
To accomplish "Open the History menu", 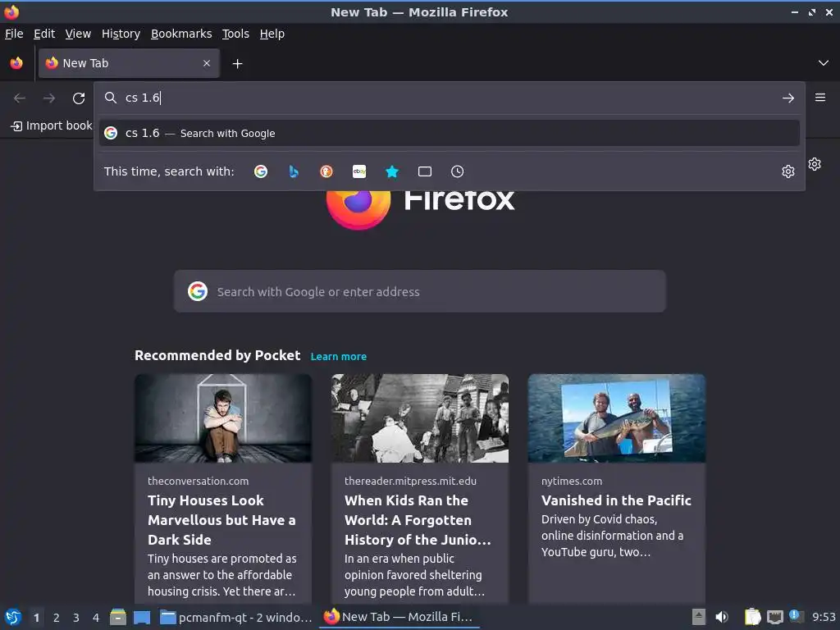I will coord(121,34).
